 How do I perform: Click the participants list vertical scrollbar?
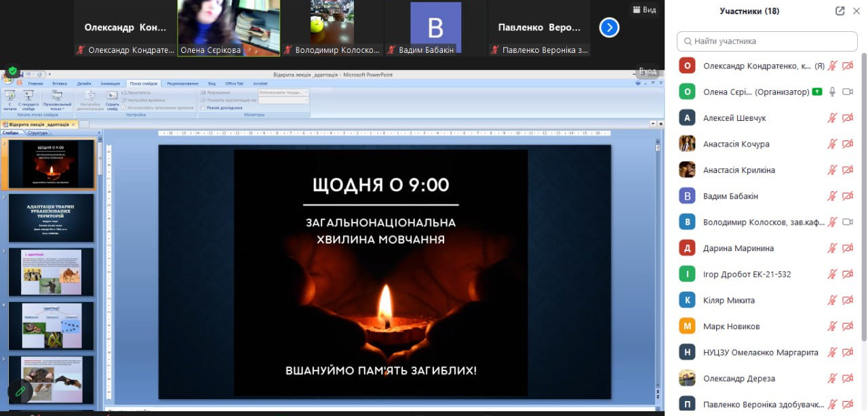tap(864, 204)
